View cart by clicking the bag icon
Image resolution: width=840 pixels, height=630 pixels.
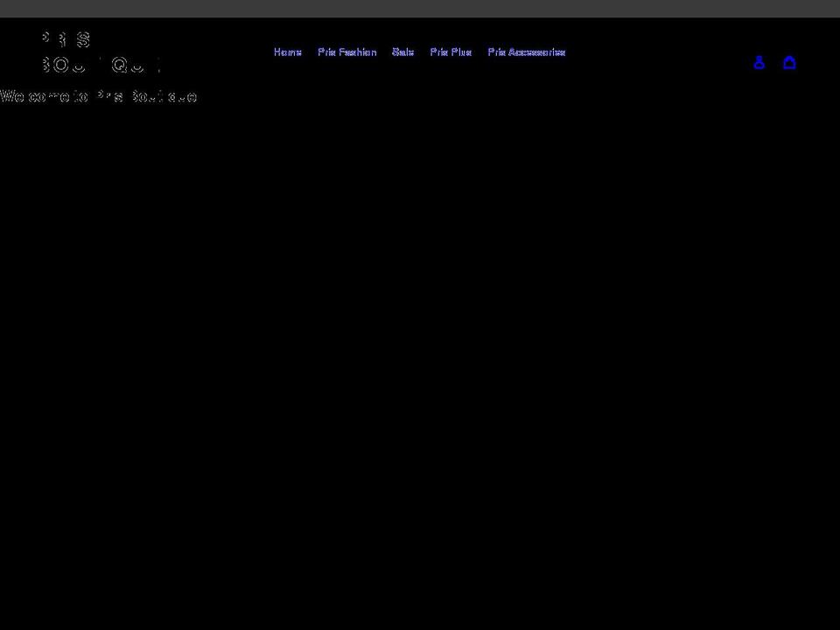click(789, 62)
